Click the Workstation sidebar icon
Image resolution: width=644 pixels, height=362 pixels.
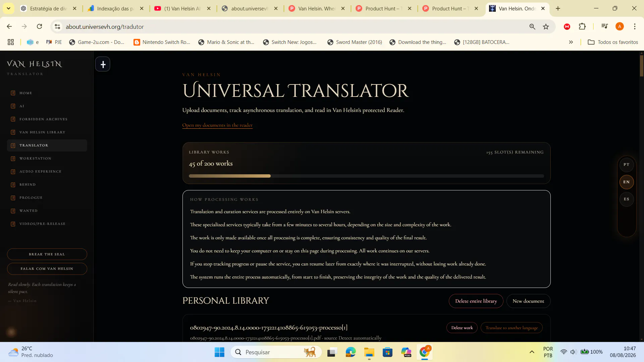click(13, 159)
